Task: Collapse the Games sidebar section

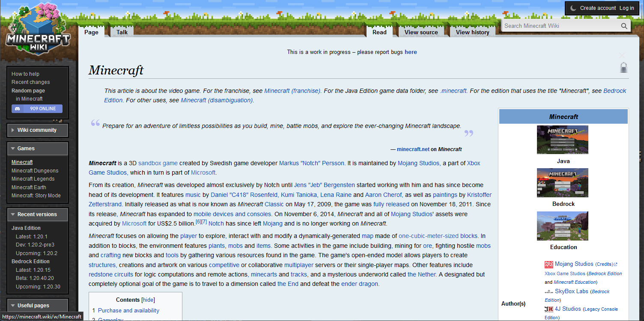Action: pos(38,149)
